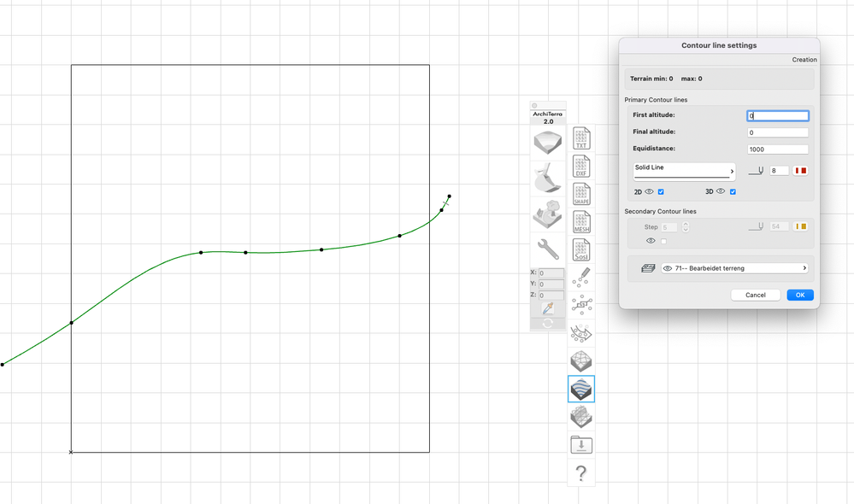Click the highlighted contour lines terrain icon

point(581,390)
